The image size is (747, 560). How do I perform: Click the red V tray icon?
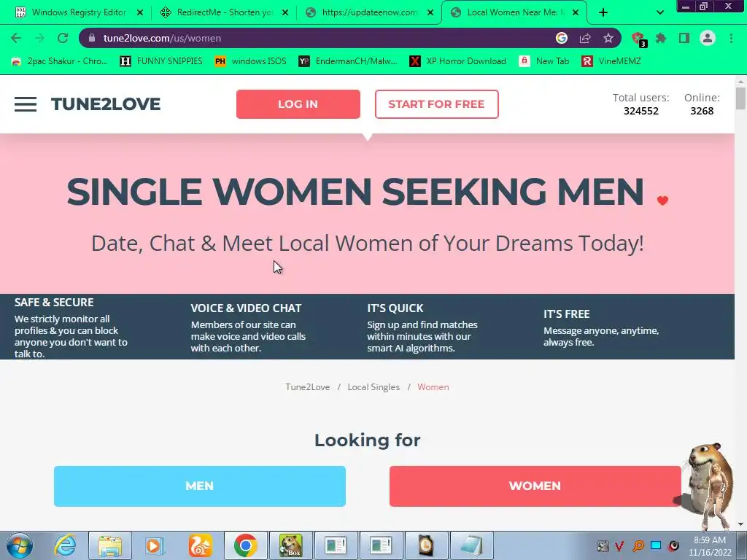tap(620, 546)
